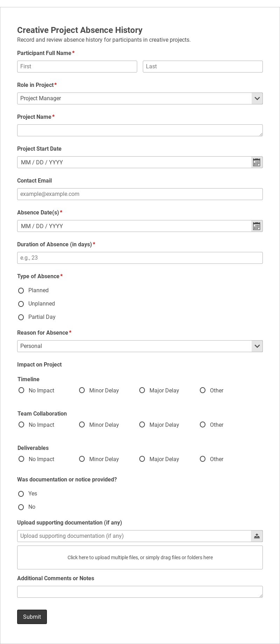Choose Minor Delay for Timeline

(82, 390)
